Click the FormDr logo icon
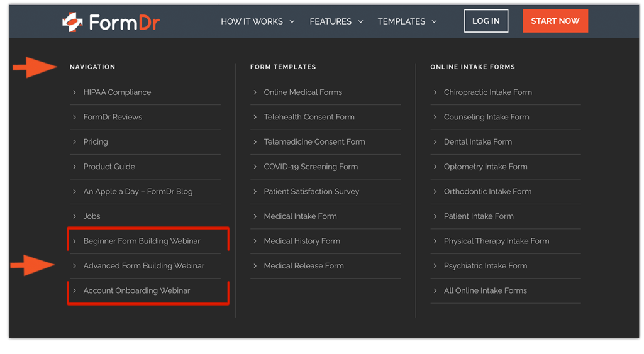 tap(72, 22)
